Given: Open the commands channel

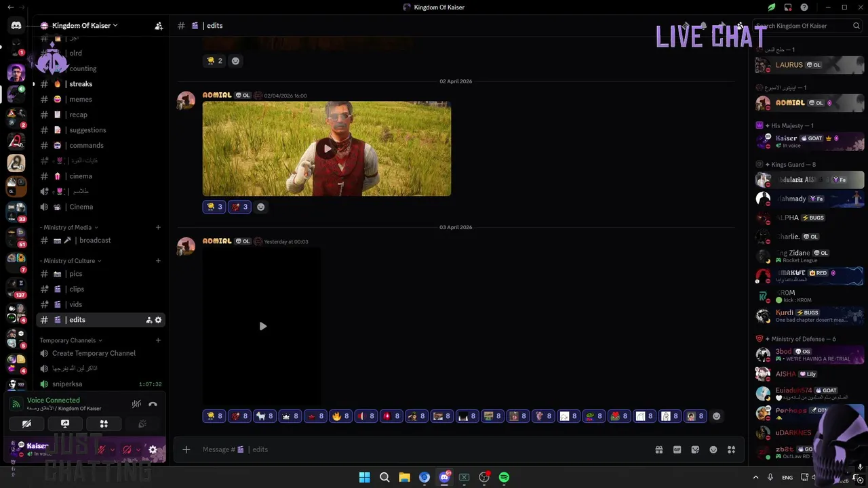Looking at the screenshot, I should pos(100,145).
